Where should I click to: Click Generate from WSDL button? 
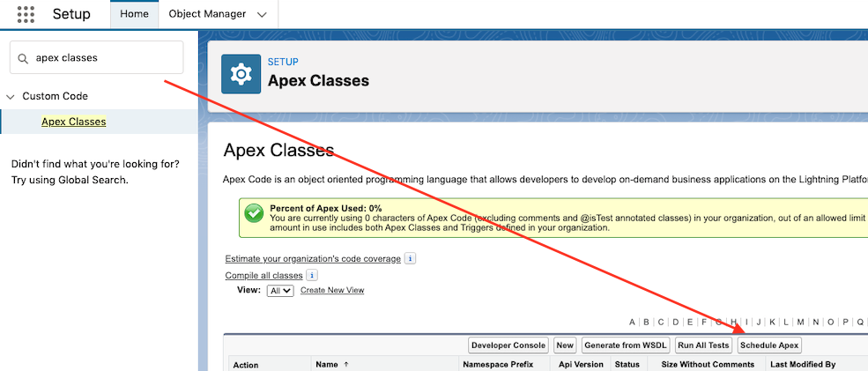coord(626,345)
